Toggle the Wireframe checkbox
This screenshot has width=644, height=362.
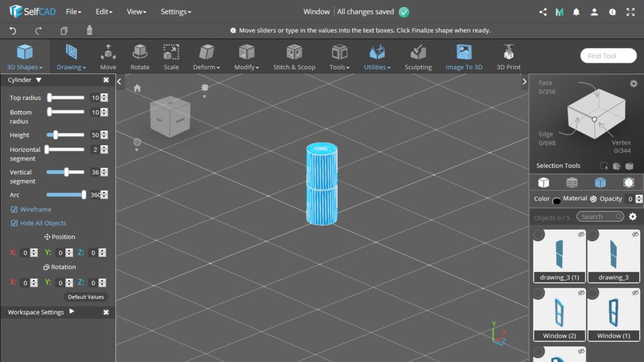point(14,209)
